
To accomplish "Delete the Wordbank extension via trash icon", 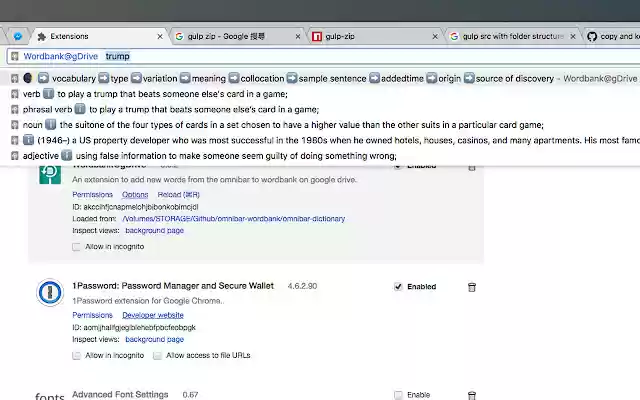I will point(472,167).
